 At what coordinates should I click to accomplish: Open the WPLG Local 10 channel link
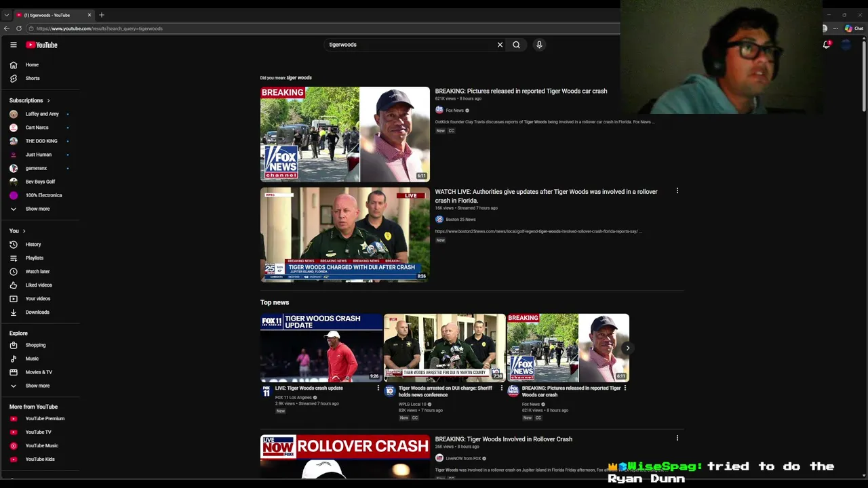pos(412,405)
